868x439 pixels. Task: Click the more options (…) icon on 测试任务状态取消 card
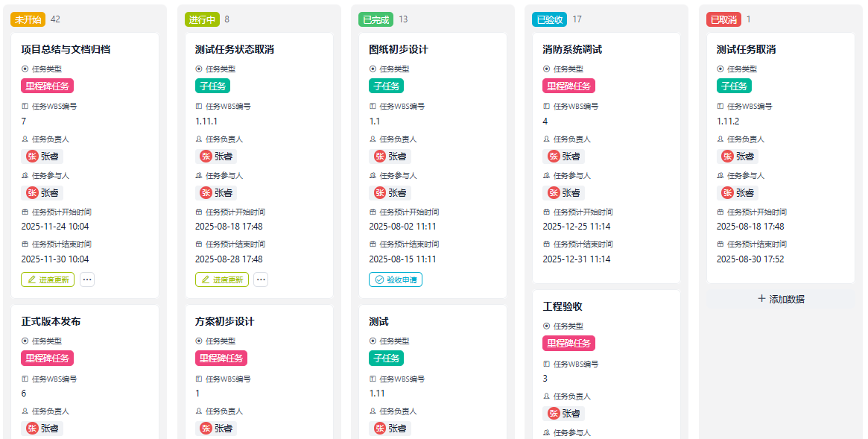pos(259,279)
